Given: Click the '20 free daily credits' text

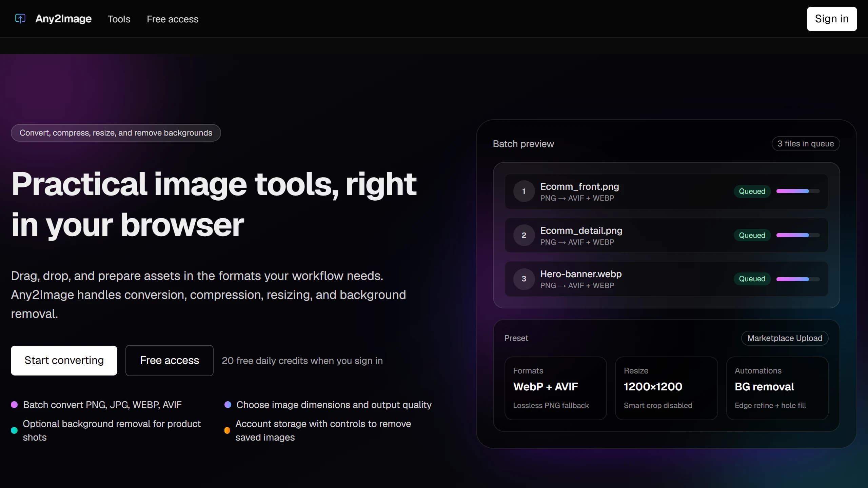Looking at the screenshot, I should click(302, 361).
